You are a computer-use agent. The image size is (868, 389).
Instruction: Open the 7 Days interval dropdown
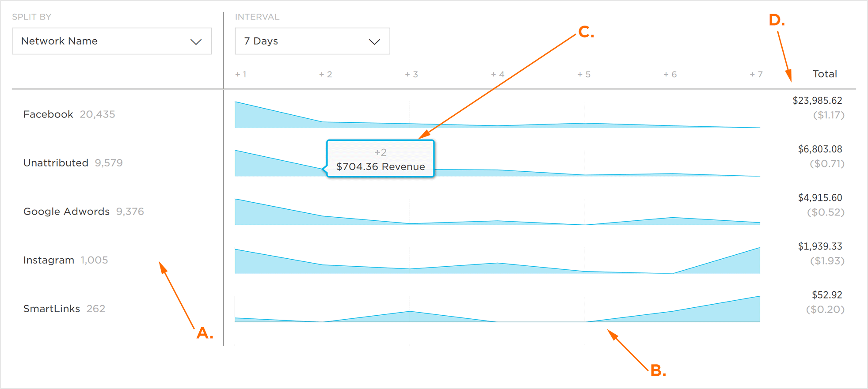pyautogui.click(x=312, y=41)
